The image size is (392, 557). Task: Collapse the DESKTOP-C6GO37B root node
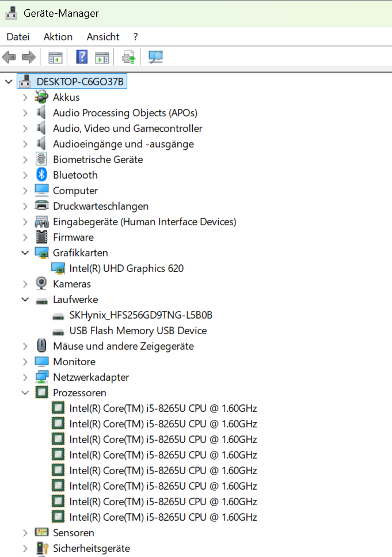9,82
